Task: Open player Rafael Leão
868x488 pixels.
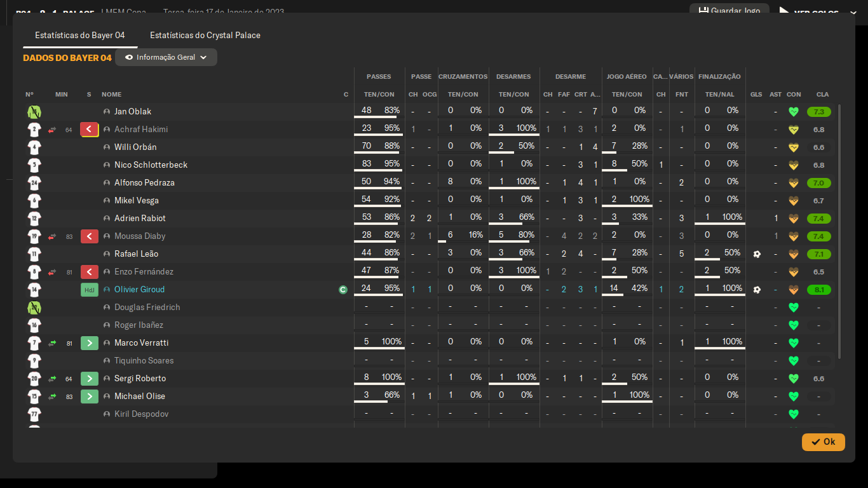Action: pyautogui.click(x=136, y=254)
